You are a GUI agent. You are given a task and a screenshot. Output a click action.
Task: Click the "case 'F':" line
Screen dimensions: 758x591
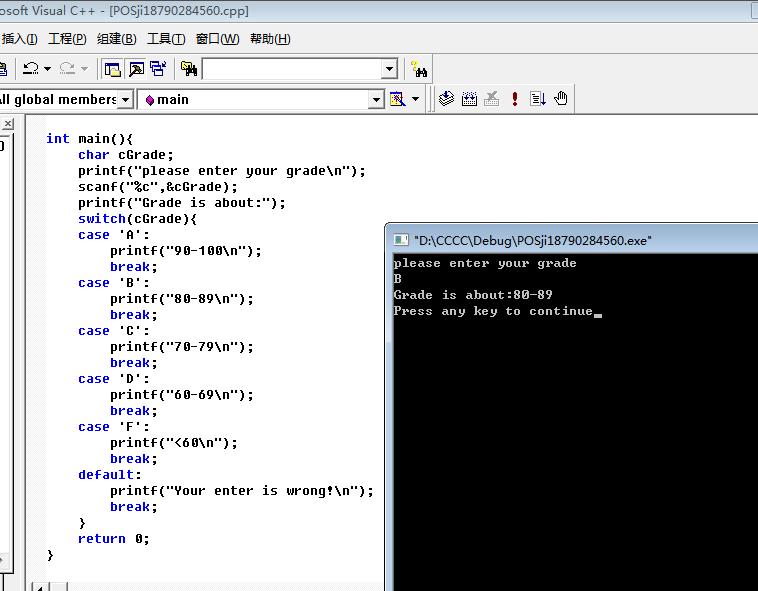pyautogui.click(x=114, y=427)
